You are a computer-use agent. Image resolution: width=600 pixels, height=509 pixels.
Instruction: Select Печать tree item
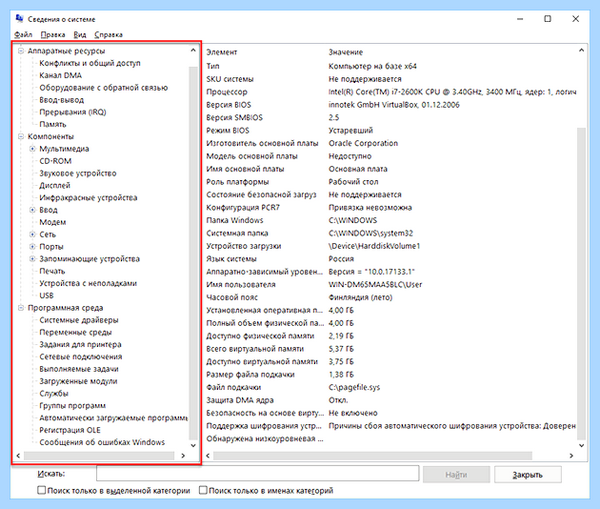click(x=52, y=271)
